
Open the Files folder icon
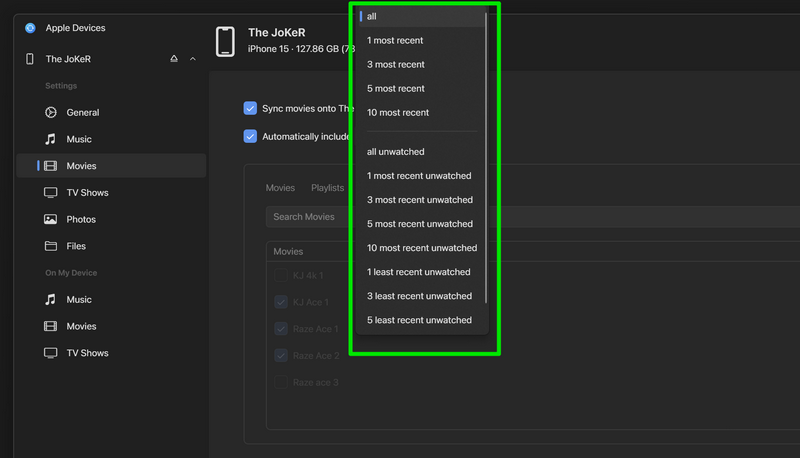tap(50, 246)
